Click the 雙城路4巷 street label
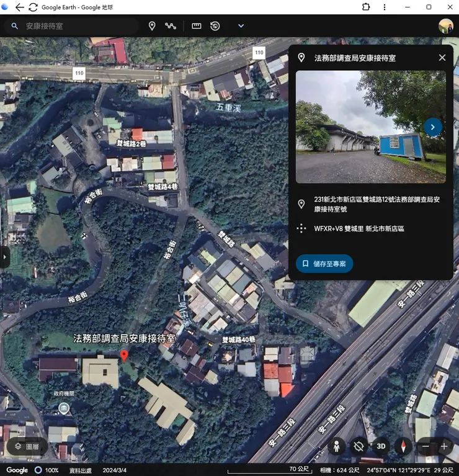 coord(163,187)
